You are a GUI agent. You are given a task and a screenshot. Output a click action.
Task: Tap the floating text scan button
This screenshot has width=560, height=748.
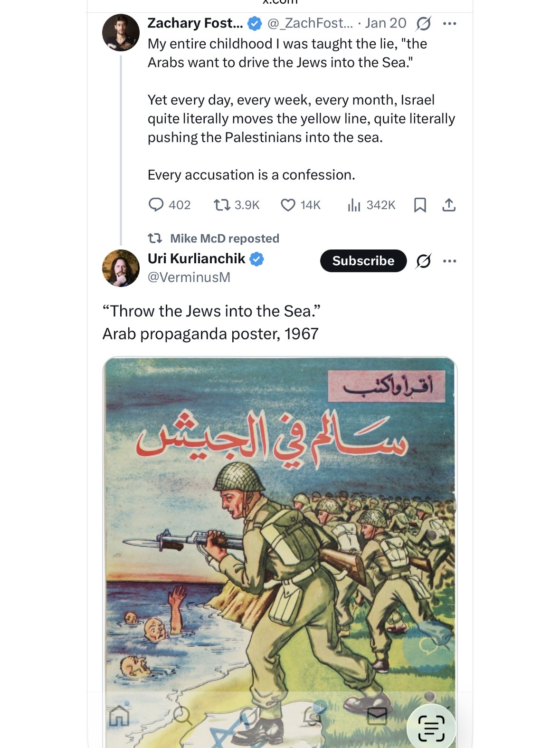[431, 728]
